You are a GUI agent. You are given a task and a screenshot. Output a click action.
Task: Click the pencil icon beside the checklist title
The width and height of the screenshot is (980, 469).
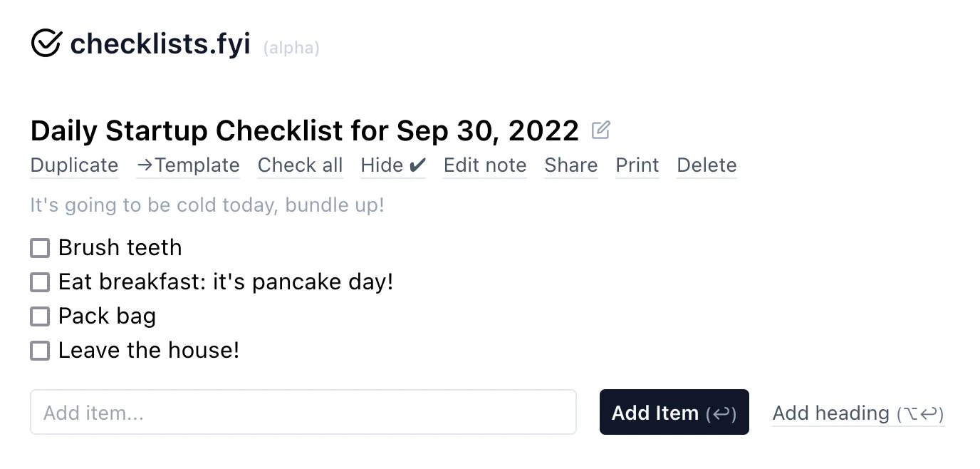point(601,130)
